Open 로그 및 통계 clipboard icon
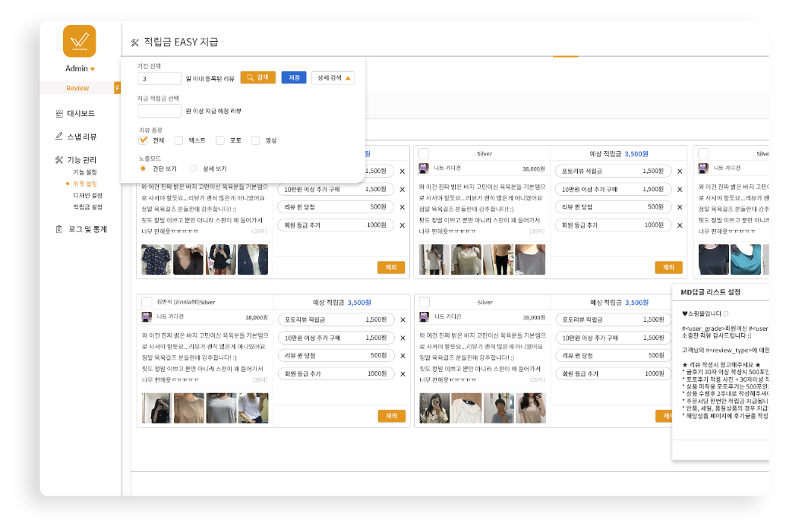Viewport: 786px width, 532px height. [59, 228]
